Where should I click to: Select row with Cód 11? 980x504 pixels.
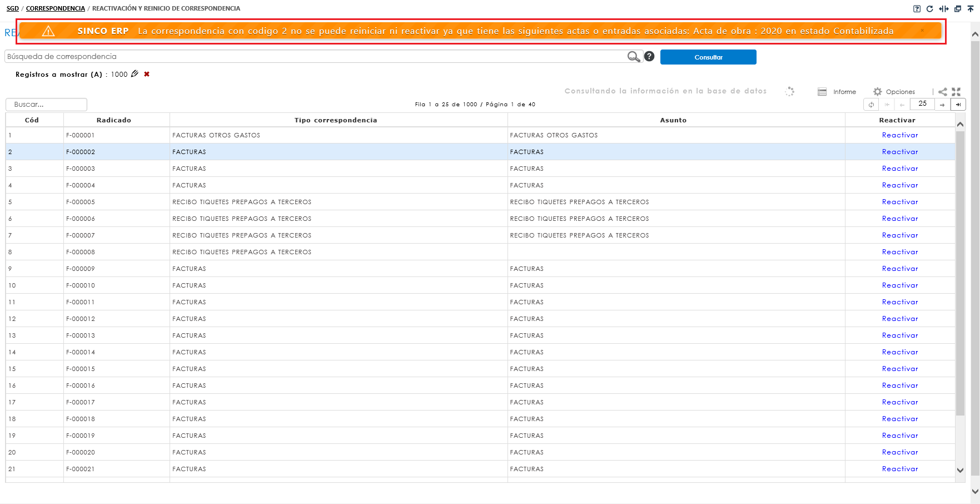[x=480, y=302]
